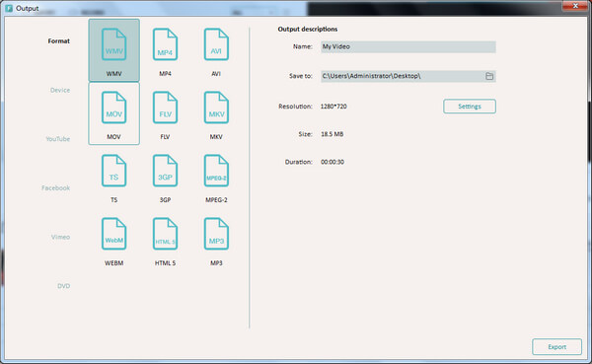Choose the 3GP format icon
592x364 pixels.
coord(165,171)
